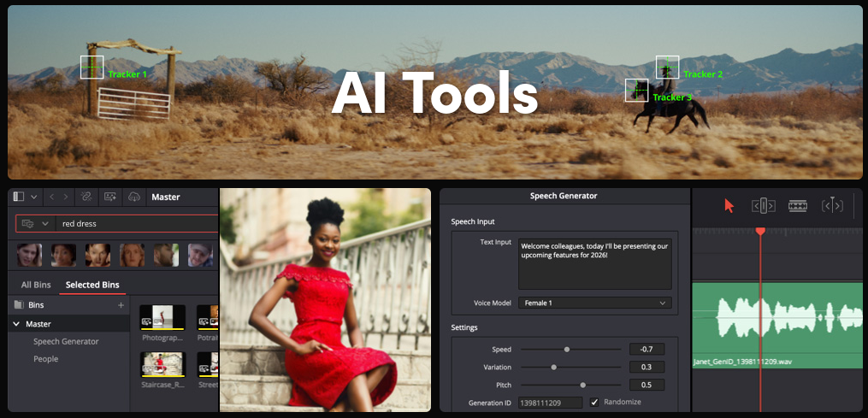
Task: Open the search mode dropdown chevron
Action: tap(44, 224)
